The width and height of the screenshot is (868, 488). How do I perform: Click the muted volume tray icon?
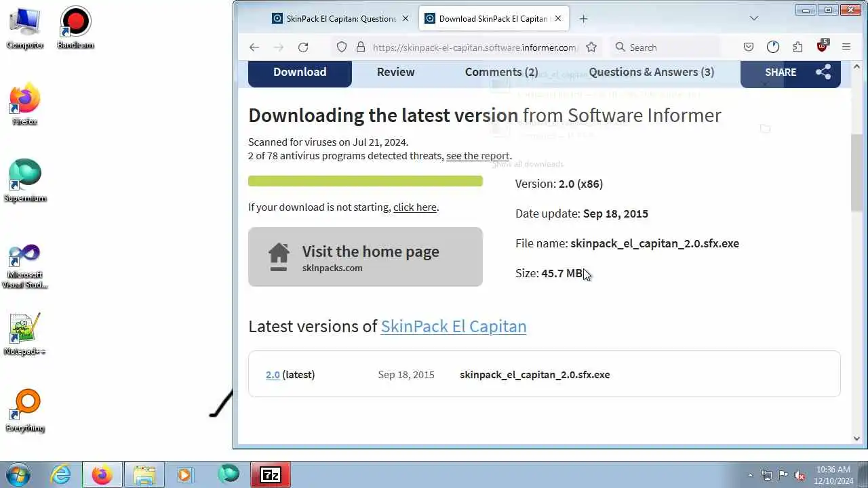coord(800,475)
